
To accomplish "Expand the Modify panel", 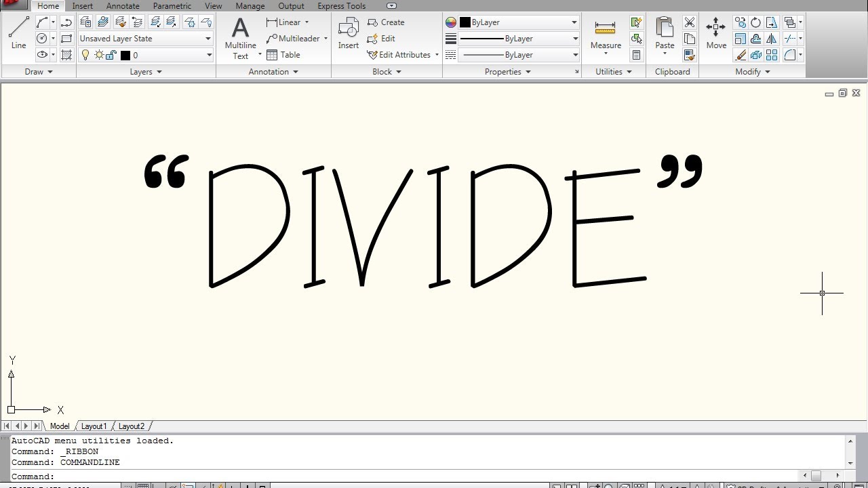I will coord(753,72).
